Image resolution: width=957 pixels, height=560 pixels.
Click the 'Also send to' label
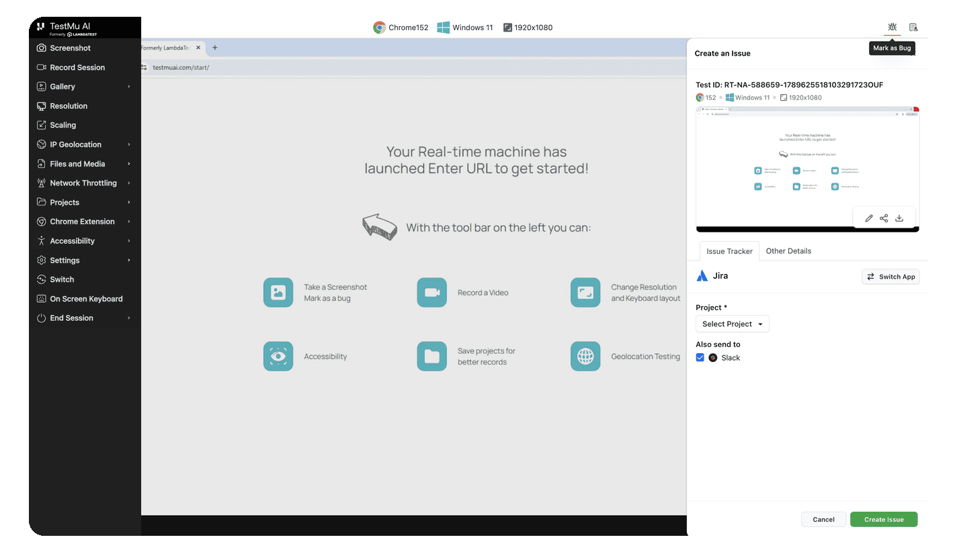(x=718, y=344)
